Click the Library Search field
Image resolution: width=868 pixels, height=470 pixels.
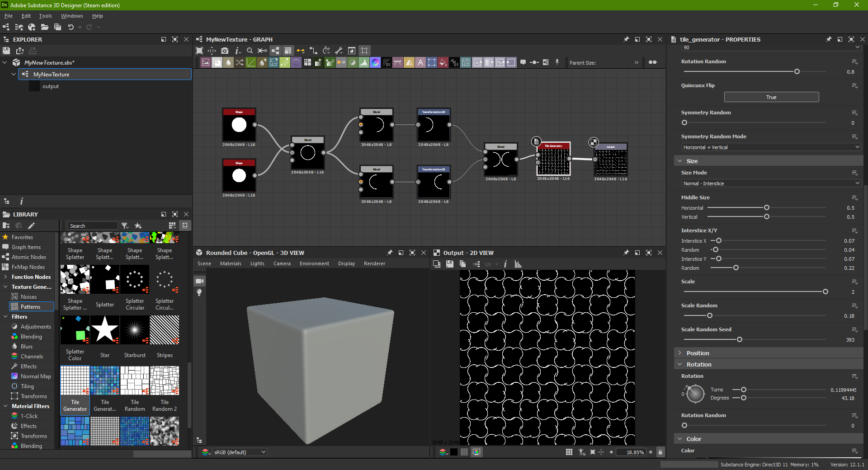pos(93,226)
